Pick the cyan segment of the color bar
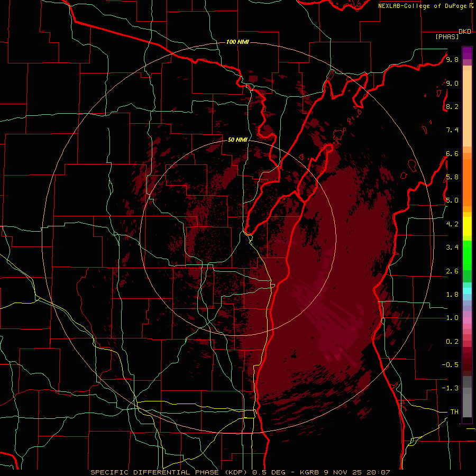Screen dimensions: 476x476 pyautogui.click(x=467, y=291)
